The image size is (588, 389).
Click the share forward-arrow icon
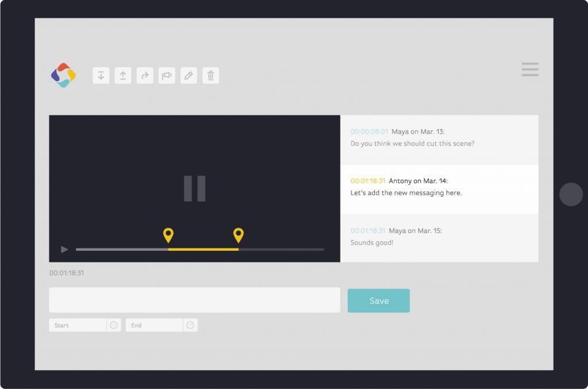pyautogui.click(x=145, y=76)
